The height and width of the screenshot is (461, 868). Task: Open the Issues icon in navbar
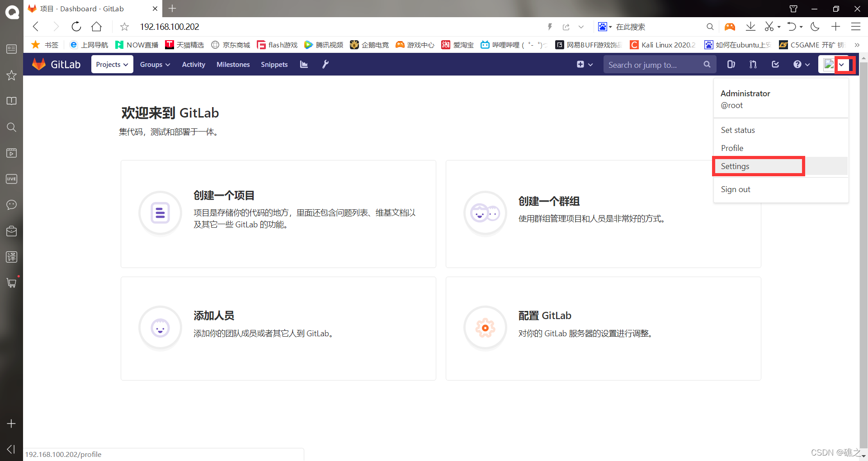[x=731, y=64]
